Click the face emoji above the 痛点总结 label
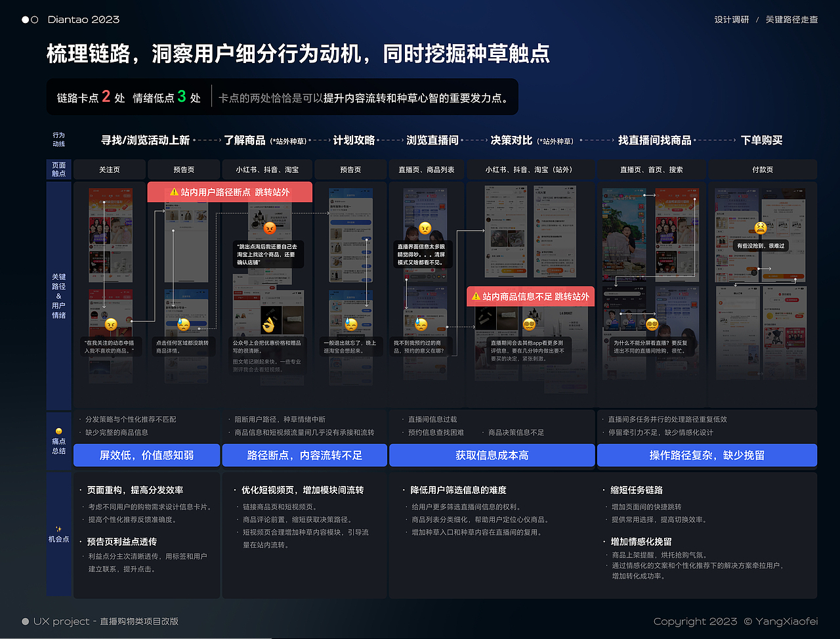Viewport: 840px width, 639px height. coord(58,431)
